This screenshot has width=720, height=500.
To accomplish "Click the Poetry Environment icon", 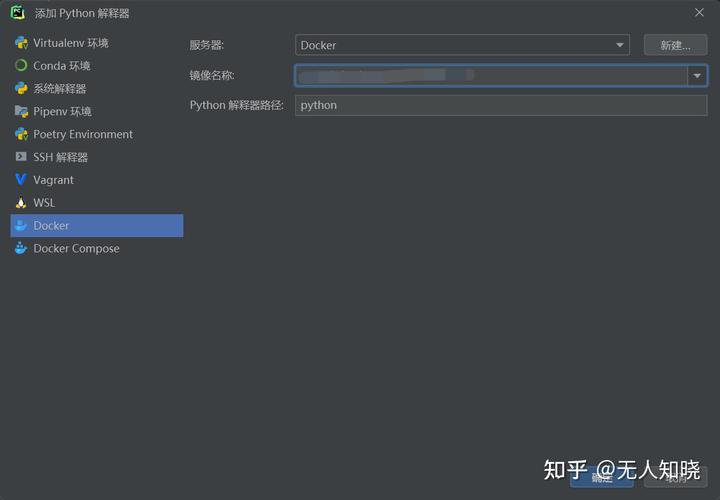I will coord(21,134).
